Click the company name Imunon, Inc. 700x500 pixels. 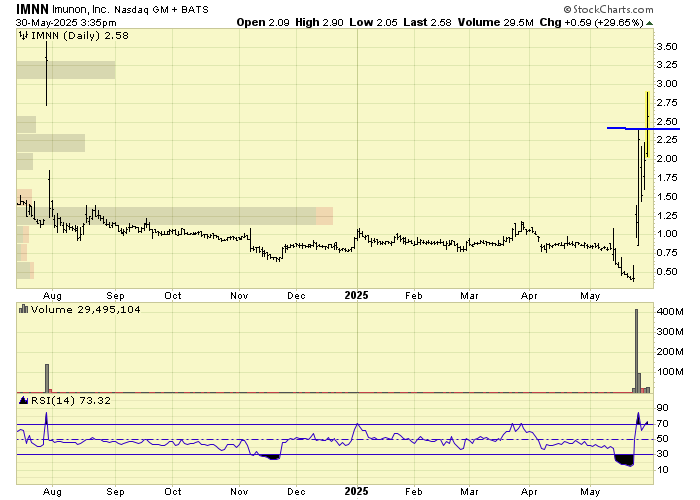tap(80, 9)
